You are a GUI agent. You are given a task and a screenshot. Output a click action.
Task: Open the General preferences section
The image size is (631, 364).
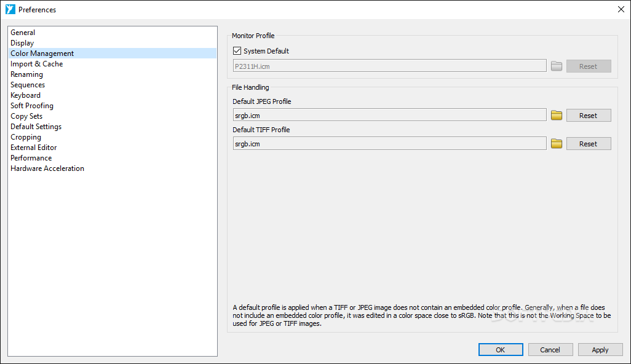point(113,33)
